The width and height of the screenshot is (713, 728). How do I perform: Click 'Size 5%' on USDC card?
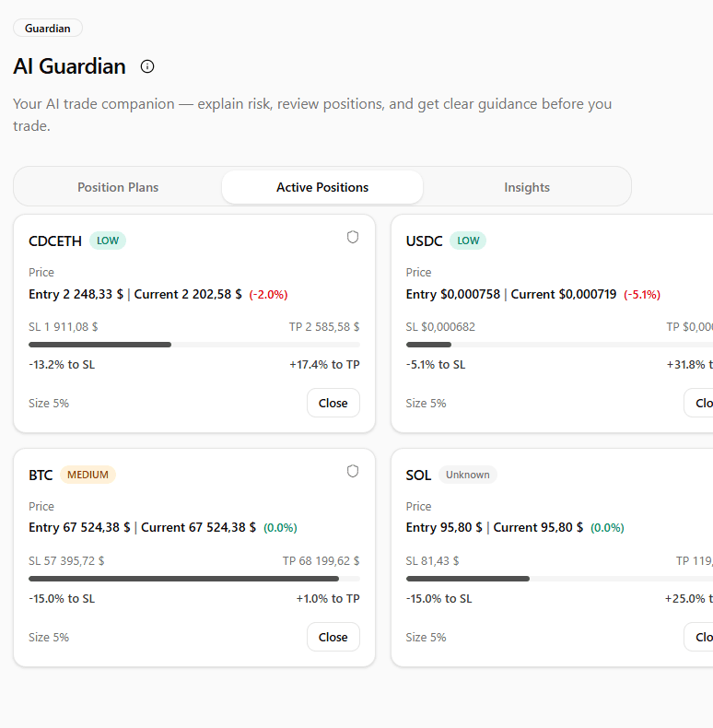coord(427,403)
